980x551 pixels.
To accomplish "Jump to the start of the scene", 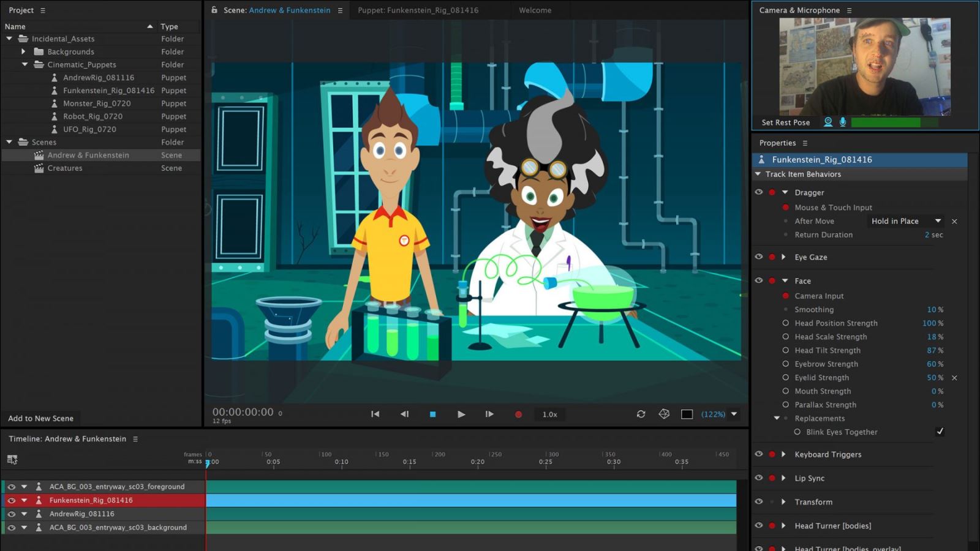I will pyautogui.click(x=375, y=414).
